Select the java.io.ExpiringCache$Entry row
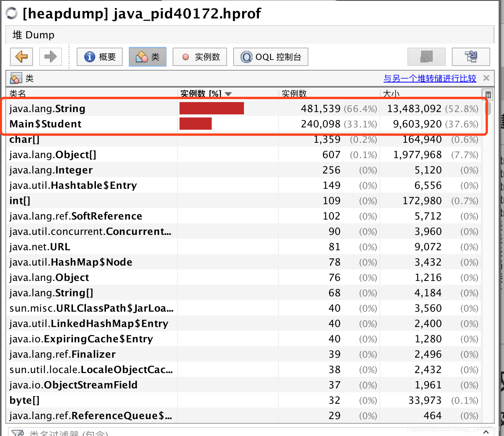Image resolution: width=504 pixels, height=436 pixels. 244,339
